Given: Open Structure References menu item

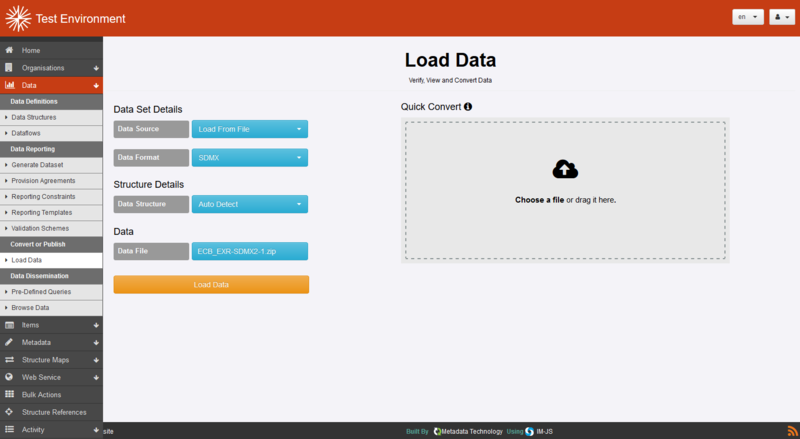Looking at the screenshot, I should click(51, 412).
